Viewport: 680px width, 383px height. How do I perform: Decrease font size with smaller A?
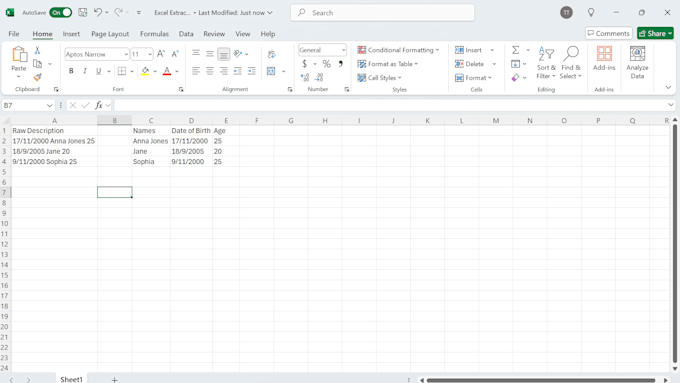175,54
